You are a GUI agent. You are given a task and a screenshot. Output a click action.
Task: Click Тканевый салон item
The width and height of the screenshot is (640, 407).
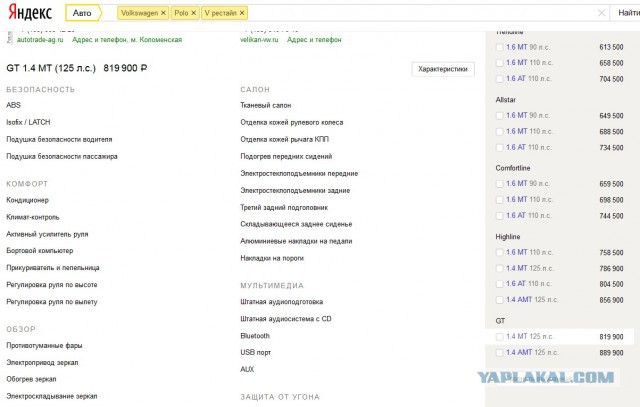[x=266, y=105]
